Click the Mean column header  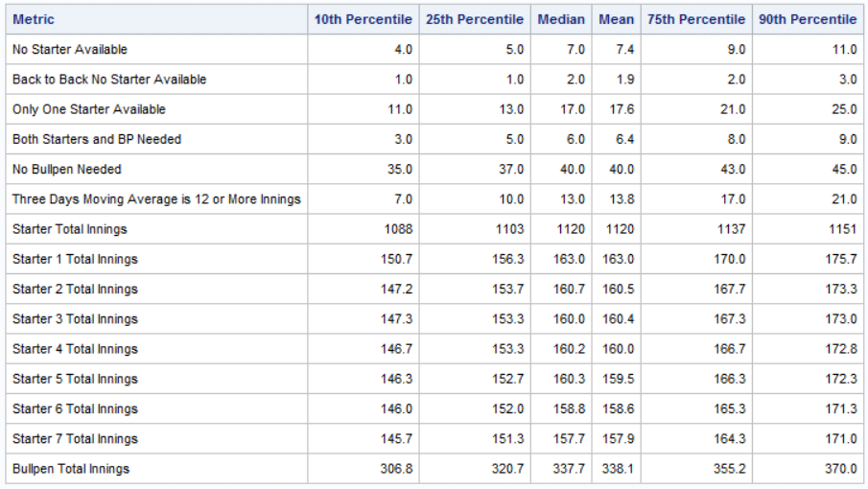[x=616, y=19]
